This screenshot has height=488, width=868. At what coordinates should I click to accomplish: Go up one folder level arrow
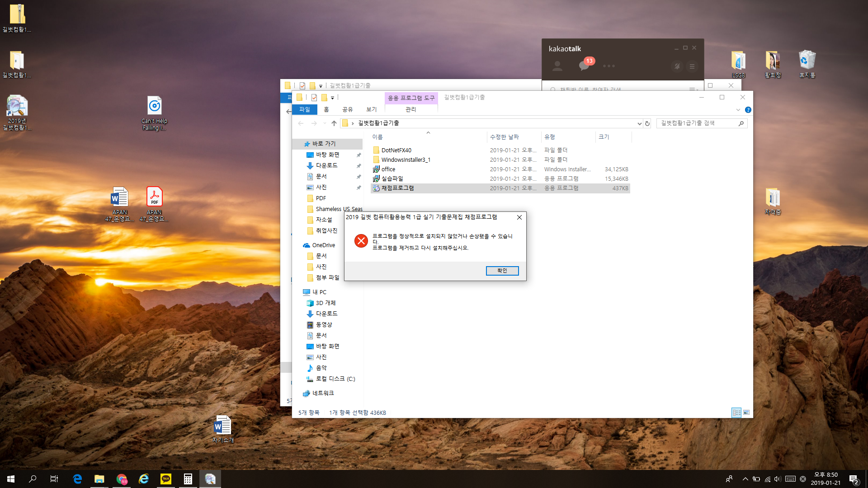[334, 123]
